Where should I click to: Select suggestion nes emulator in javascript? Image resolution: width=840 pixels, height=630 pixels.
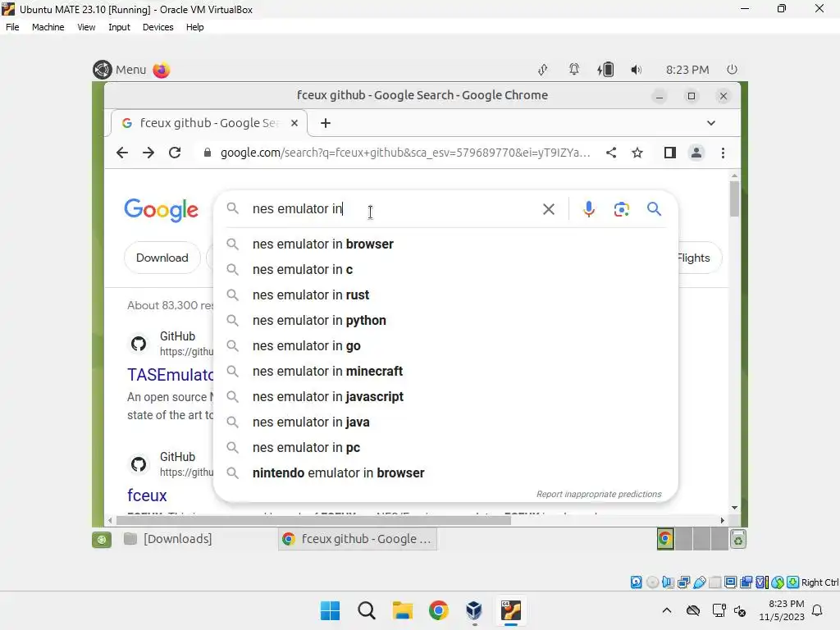click(x=445, y=397)
